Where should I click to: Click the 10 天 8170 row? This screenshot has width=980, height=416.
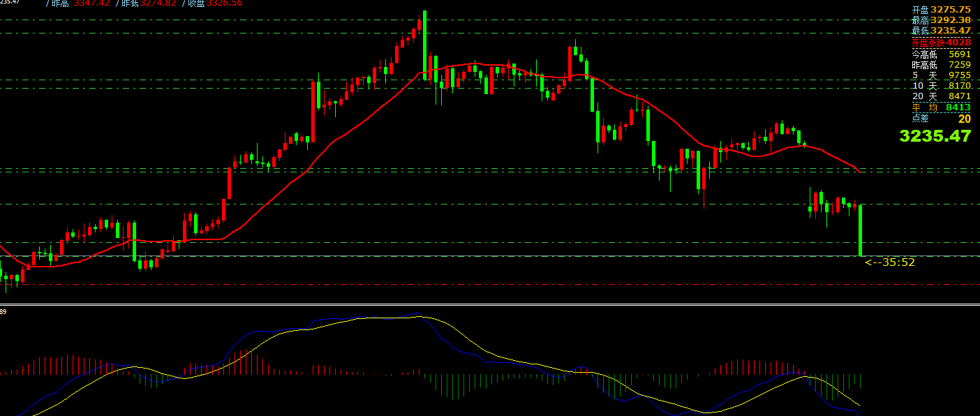941,86
